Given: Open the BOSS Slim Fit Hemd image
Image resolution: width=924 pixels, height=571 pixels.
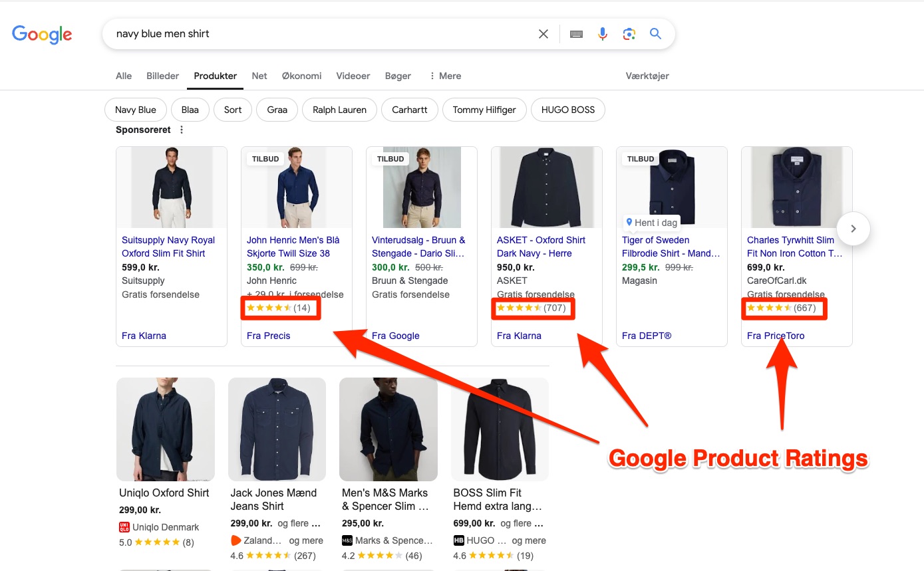Looking at the screenshot, I should click(500, 429).
